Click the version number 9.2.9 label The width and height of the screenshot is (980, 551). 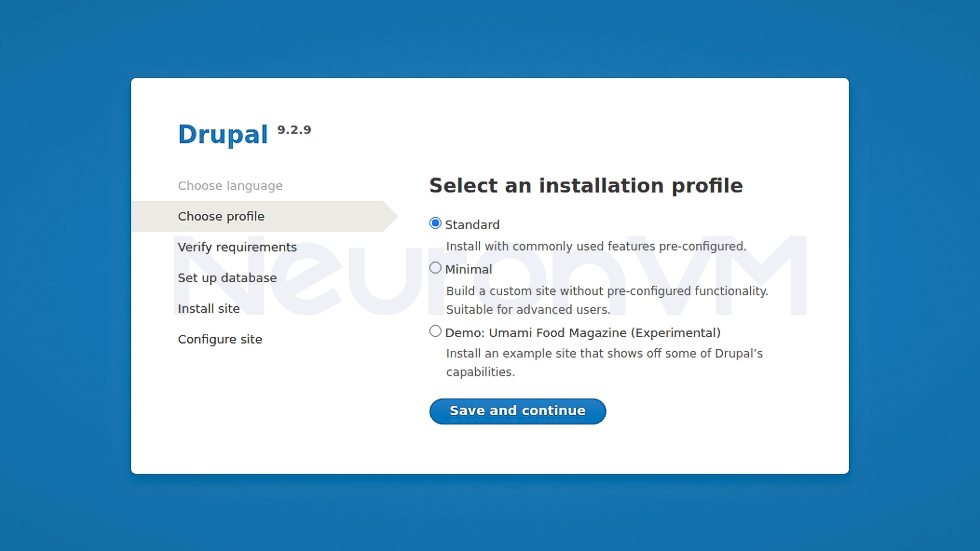(x=294, y=130)
